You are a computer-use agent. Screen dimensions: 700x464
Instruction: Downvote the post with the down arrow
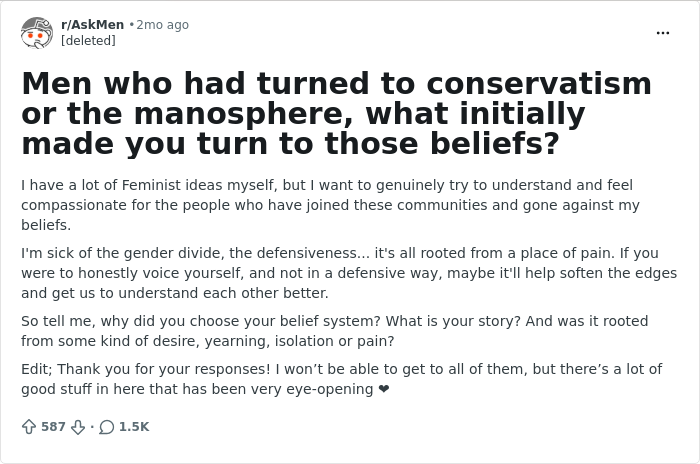coord(78,427)
